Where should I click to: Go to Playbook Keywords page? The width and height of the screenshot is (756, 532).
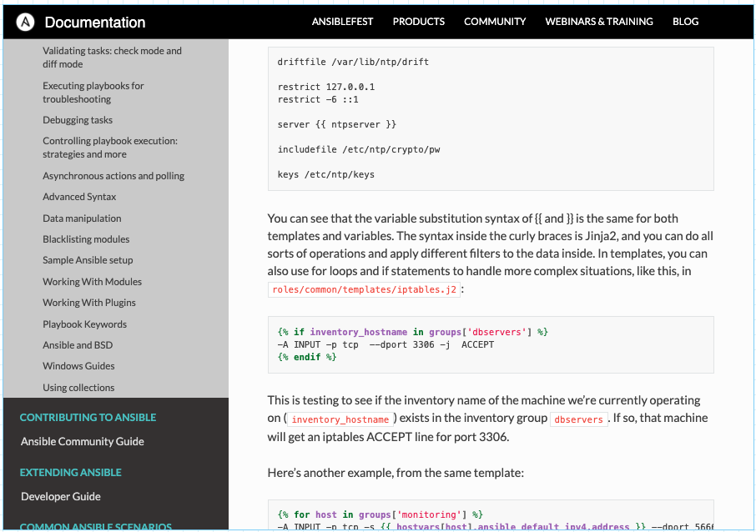point(84,324)
